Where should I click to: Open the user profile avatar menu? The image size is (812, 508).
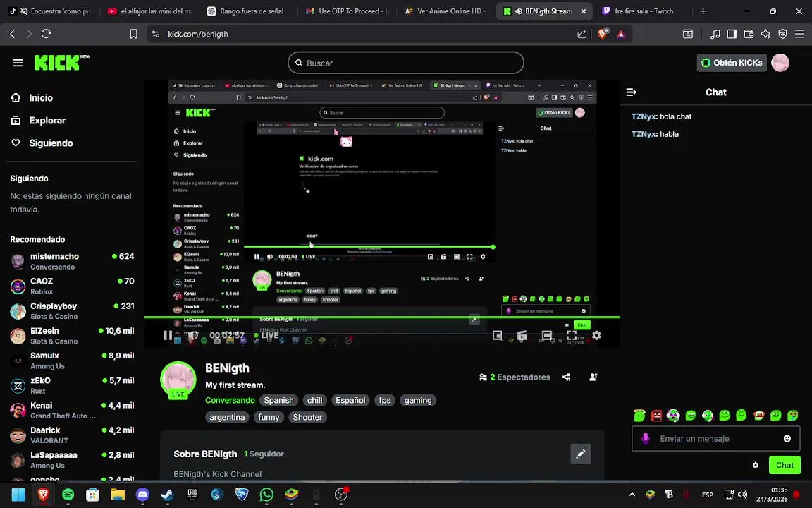780,63
